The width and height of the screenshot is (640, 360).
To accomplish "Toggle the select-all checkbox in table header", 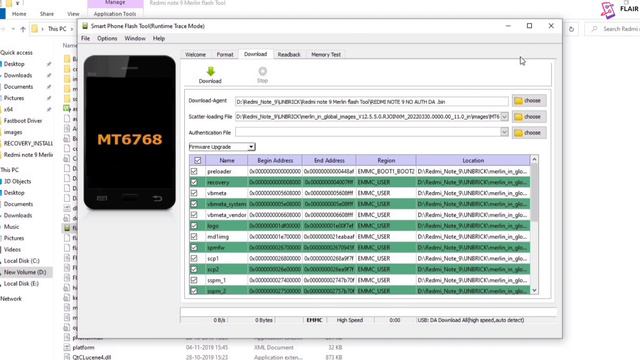I will point(198,160).
